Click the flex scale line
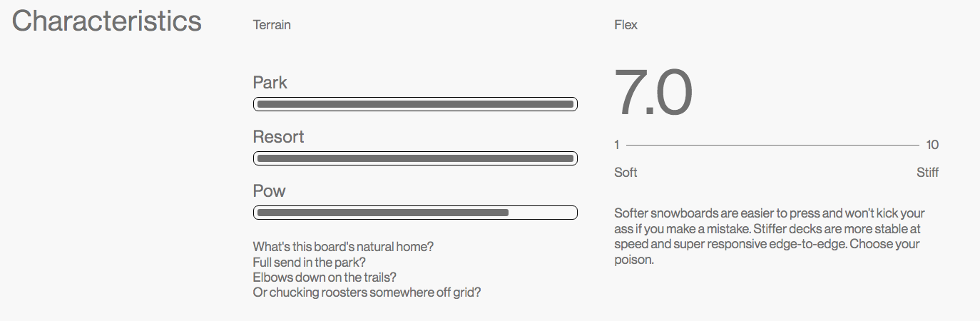This screenshot has height=321, width=980. click(x=772, y=146)
